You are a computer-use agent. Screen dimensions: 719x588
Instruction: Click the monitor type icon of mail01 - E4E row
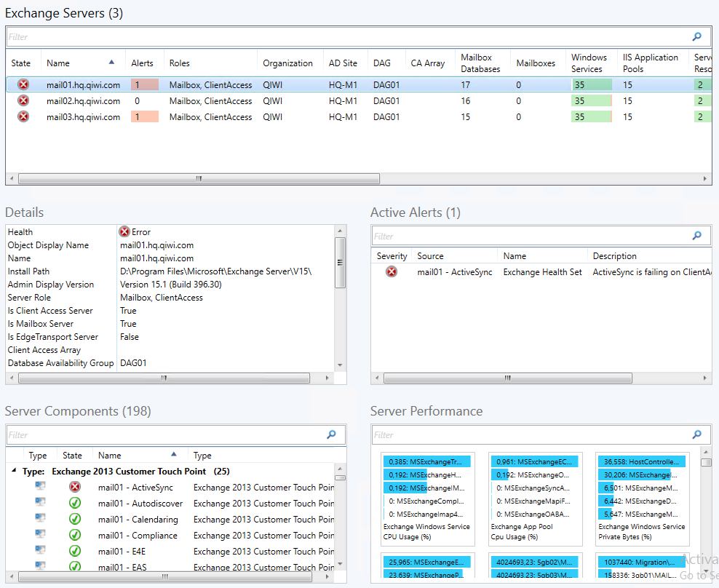point(40,550)
